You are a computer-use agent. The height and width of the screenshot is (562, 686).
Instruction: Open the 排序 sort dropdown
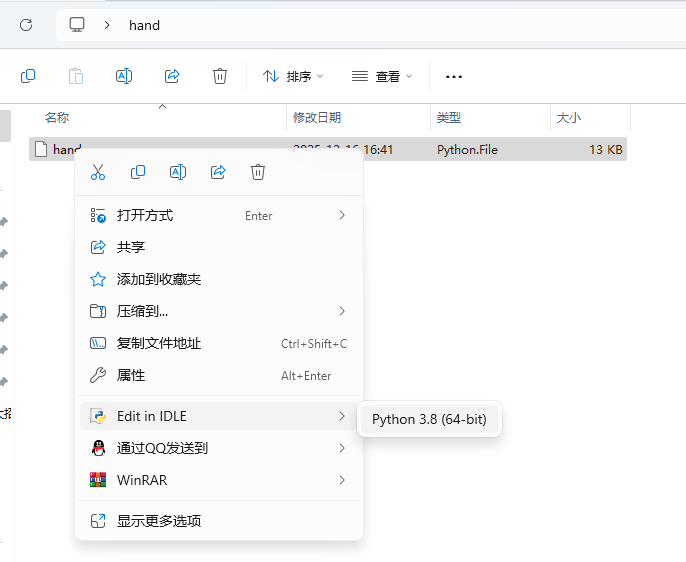coord(293,77)
